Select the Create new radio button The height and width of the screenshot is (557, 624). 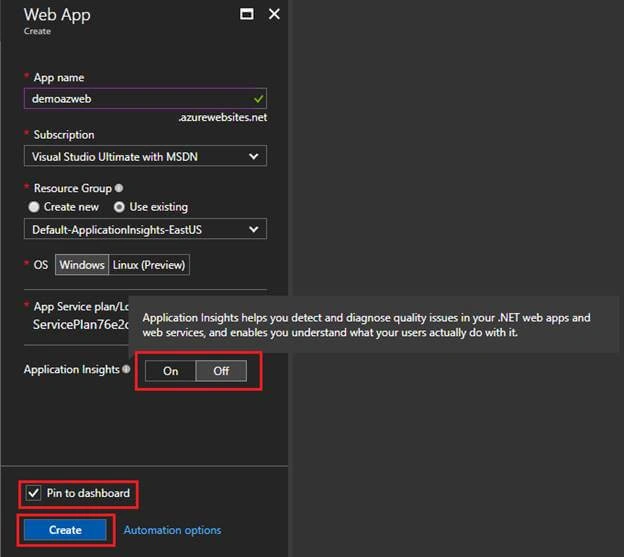(x=34, y=207)
